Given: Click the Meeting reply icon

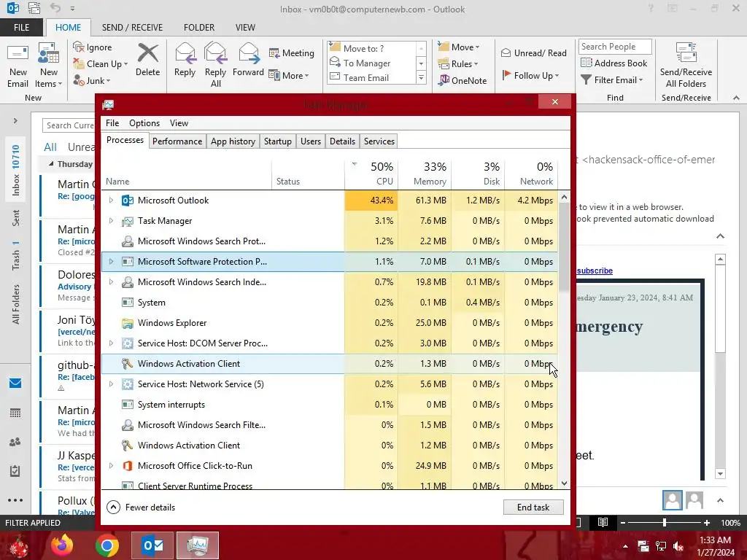Looking at the screenshot, I should coord(274,52).
